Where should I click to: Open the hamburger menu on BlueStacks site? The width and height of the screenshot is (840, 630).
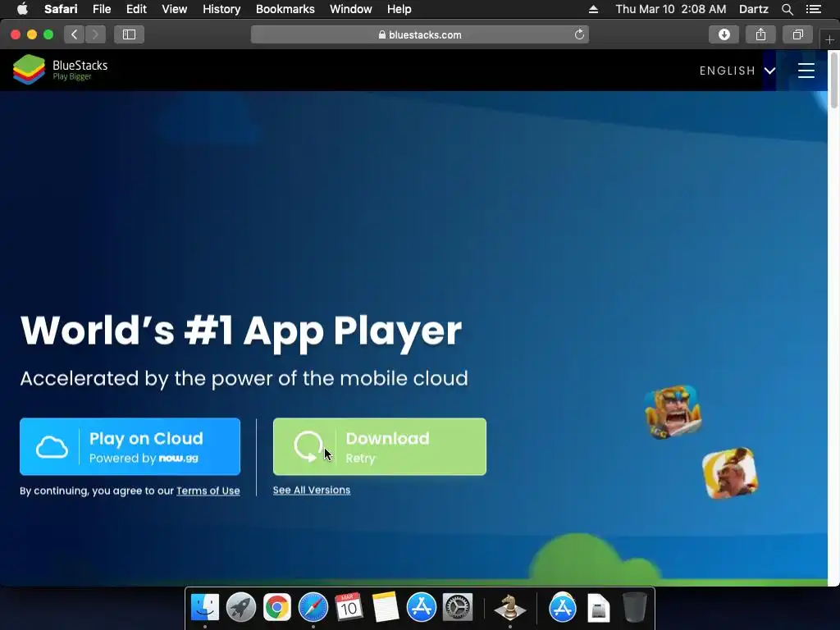coord(806,71)
